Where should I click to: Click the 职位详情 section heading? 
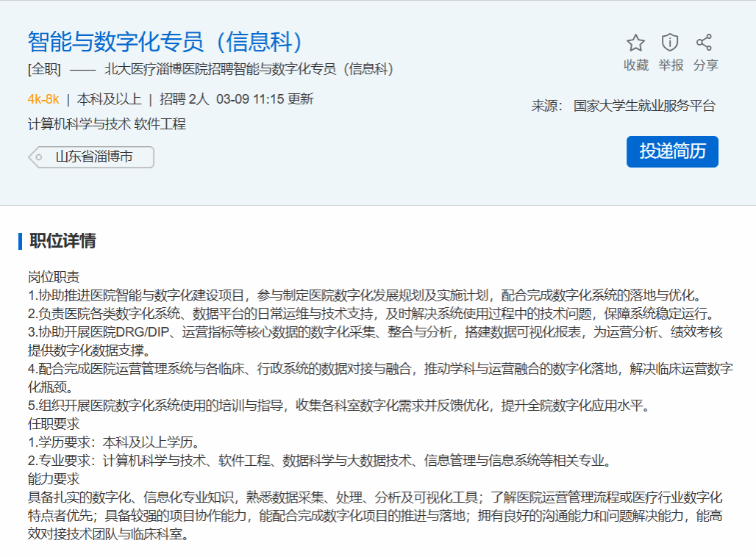63,241
